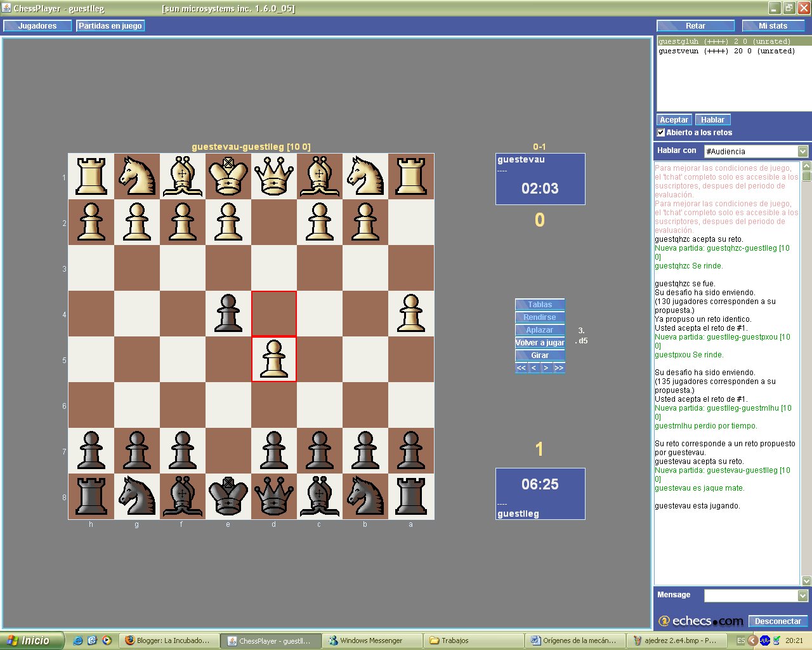Click the white king on the top row
Viewport: 812px width, 650px height.
tap(228, 176)
